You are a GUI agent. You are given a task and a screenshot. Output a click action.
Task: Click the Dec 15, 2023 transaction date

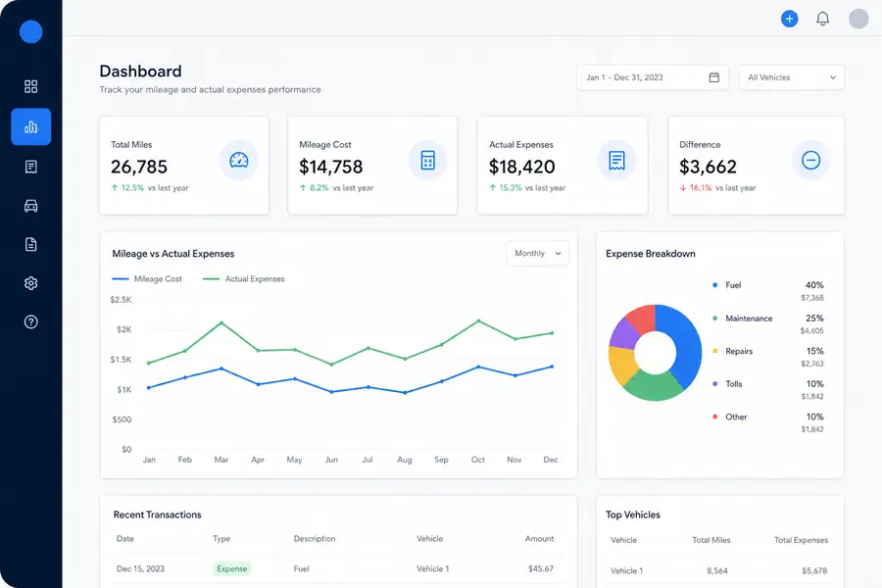click(140, 568)
